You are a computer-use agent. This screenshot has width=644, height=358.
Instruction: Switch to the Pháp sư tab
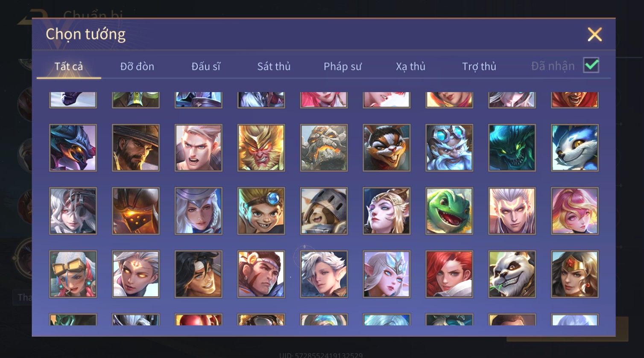(342, 67)
